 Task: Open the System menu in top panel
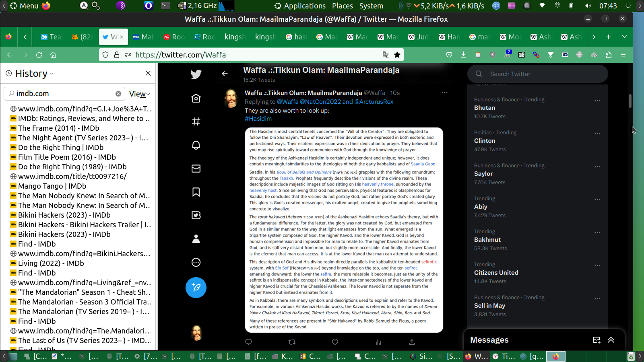[371, 6]
